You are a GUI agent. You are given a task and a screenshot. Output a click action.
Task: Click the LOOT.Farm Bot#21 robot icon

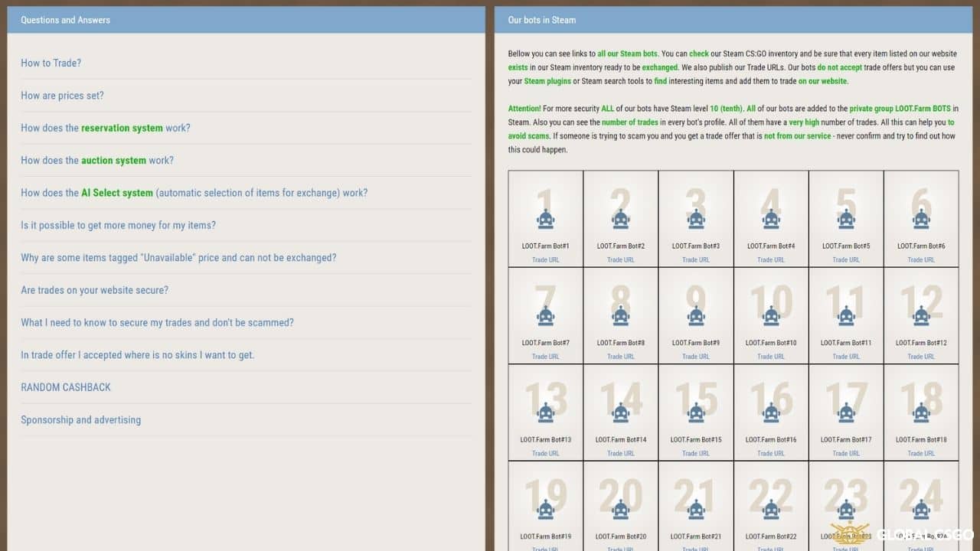(x=695, y=510)
